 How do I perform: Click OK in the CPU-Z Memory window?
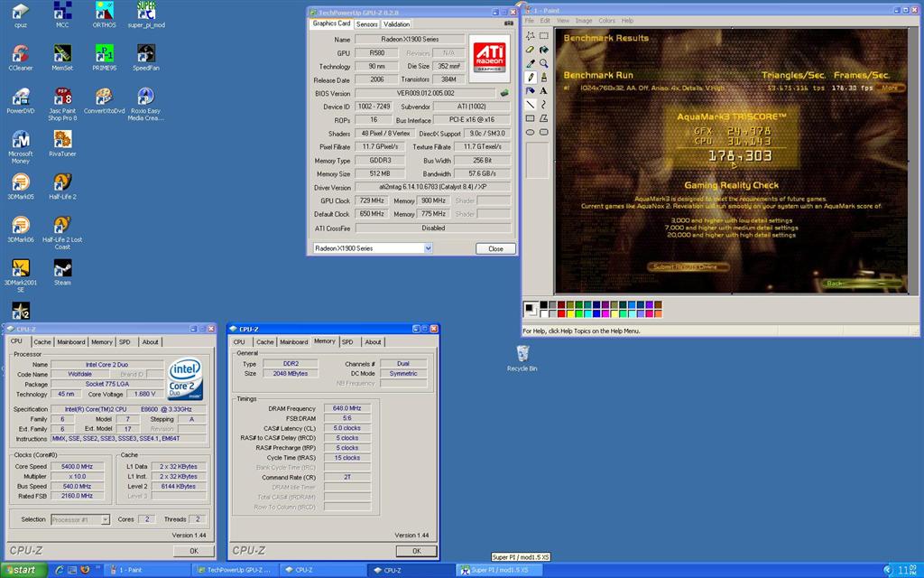417,551
